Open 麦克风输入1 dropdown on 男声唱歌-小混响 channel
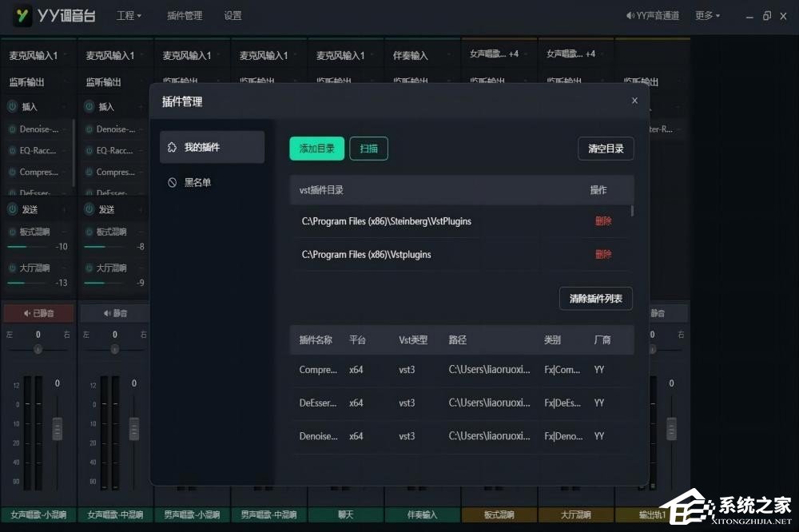This screenshot has width=799, height=532. point(192,56)
